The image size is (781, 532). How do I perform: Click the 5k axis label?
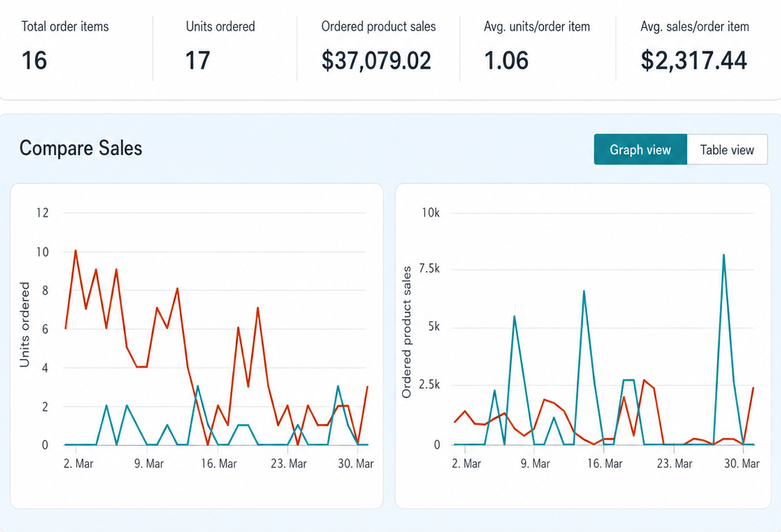(434, 327)
